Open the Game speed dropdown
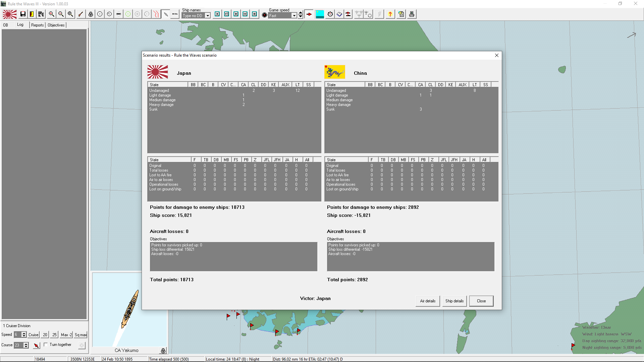This screenshot has width=644, height=362. click(x=294, y=16)
